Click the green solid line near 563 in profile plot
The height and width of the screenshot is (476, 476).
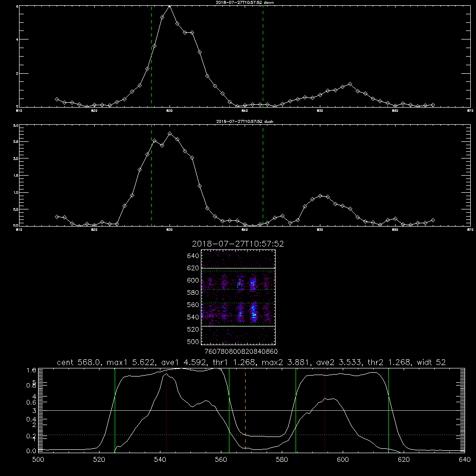coord(229,410)
